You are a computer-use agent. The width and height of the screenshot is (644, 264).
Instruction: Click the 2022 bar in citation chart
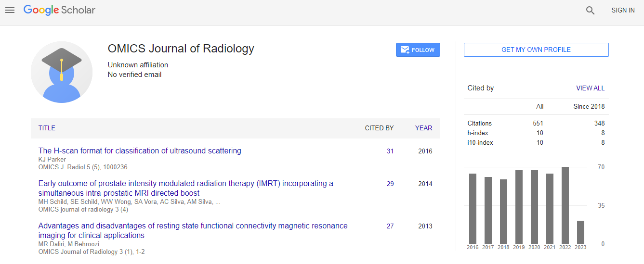coord(565,205)
